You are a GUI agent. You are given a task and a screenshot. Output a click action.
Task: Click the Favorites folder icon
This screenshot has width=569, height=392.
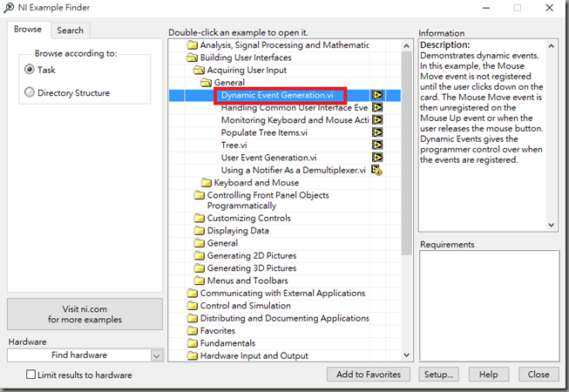pyautogui.click(x=192, y=331)
